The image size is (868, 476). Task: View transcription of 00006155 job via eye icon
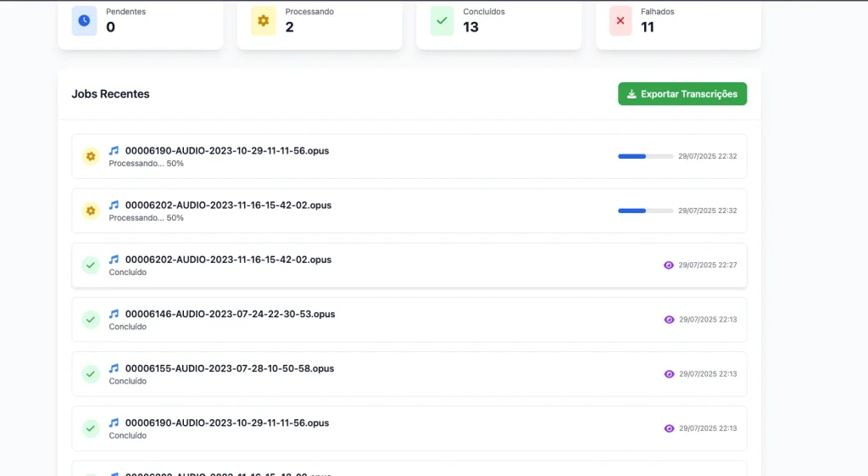[x=670, y=374]
